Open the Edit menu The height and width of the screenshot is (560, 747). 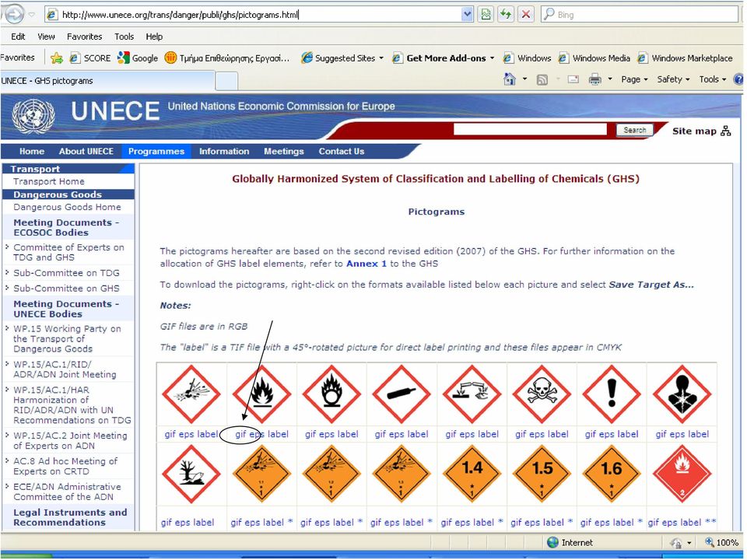point(18,37)
